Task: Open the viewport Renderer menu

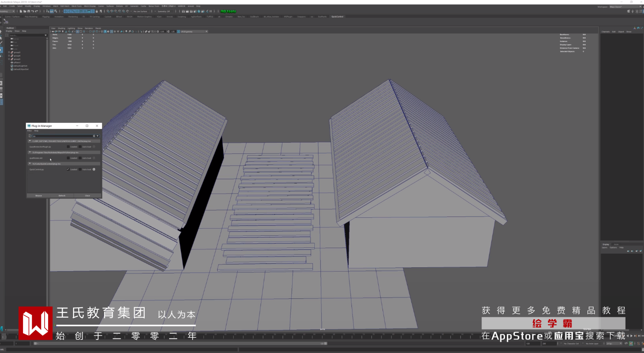Action: tap(89, 28)
